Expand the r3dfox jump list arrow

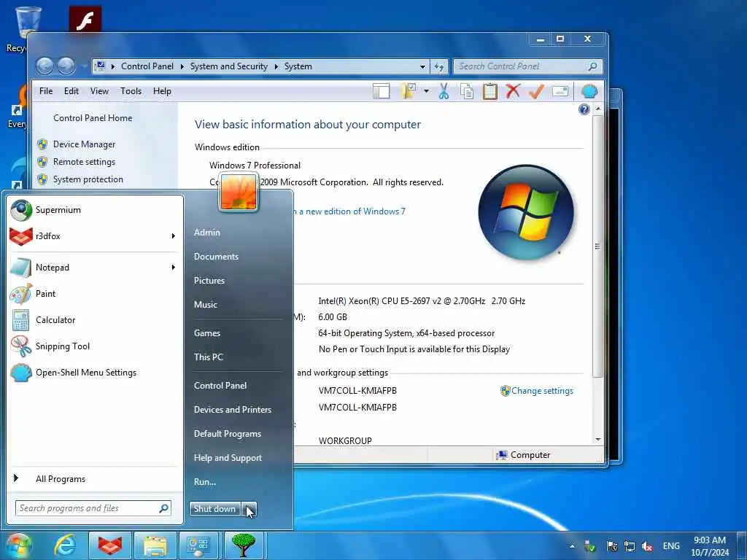point(174,236)
